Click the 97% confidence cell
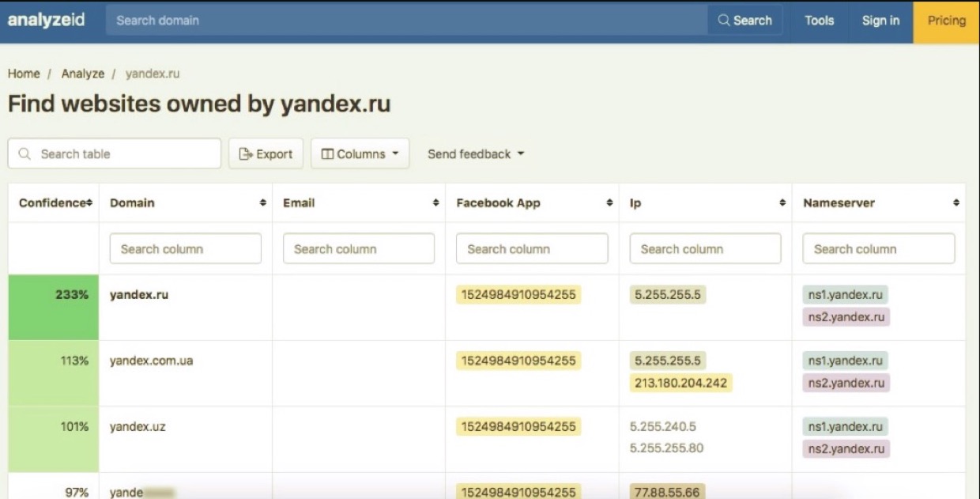 (54, 486)
